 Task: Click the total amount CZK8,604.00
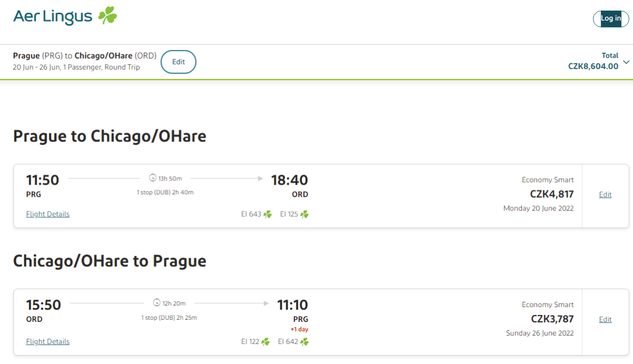point(593,66)
